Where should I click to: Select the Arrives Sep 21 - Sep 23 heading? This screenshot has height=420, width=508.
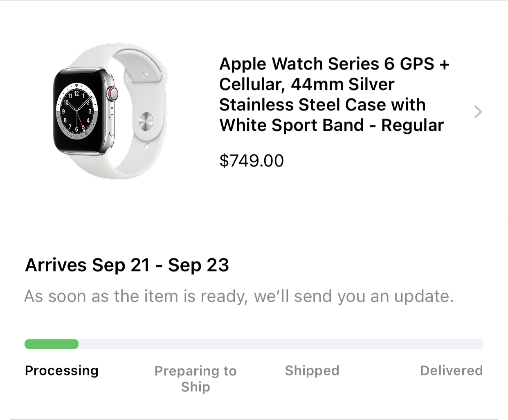[x=127, y=265]
